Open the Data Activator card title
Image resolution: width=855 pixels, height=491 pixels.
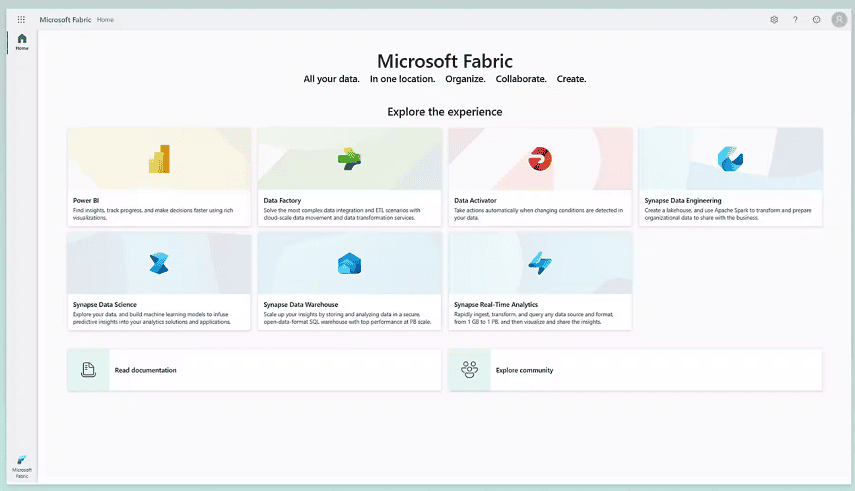click(475, 200)
